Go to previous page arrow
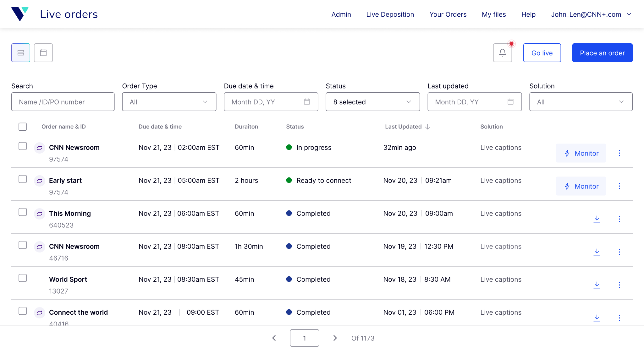 point(274,338)
